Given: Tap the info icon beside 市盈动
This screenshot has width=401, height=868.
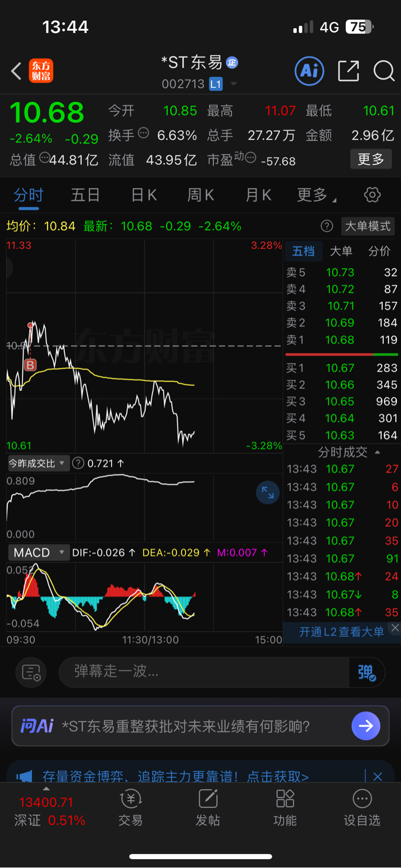Looking at the screenshot, I should pyautogui.click(x=251, y=157).
